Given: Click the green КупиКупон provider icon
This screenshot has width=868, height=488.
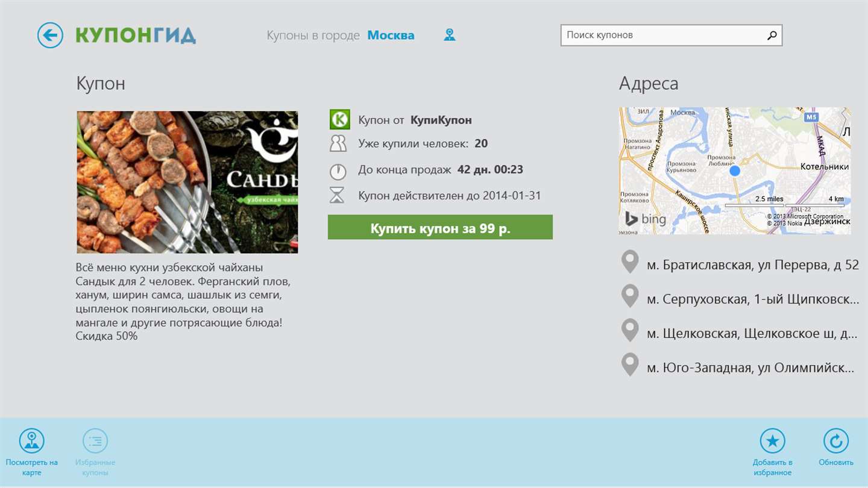Looking at the screenshot, I should click(340, 119).
